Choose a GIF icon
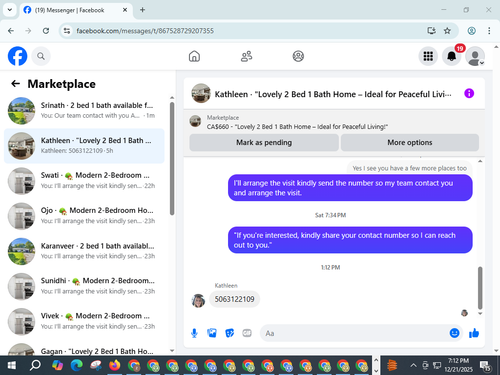Screen dimensions: 500x375 click(247, 333)
